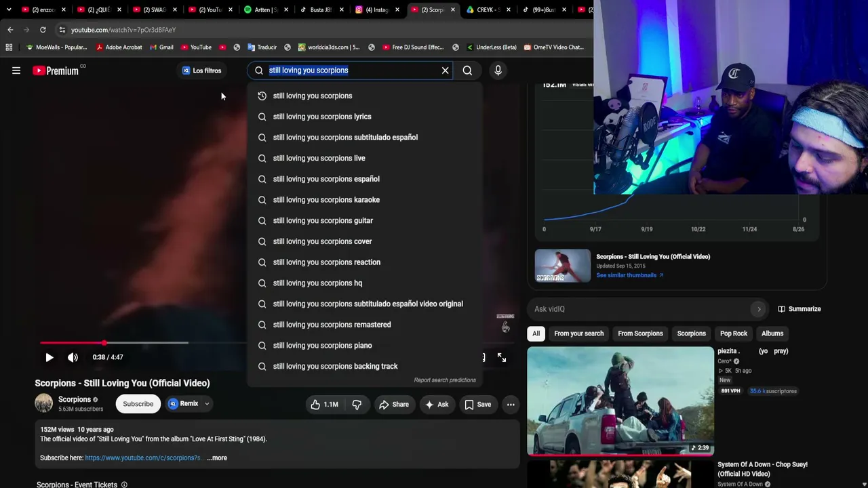Dislike the video with thumbs down
Viewport: 868px width, 488px height.
pos(357,405)
